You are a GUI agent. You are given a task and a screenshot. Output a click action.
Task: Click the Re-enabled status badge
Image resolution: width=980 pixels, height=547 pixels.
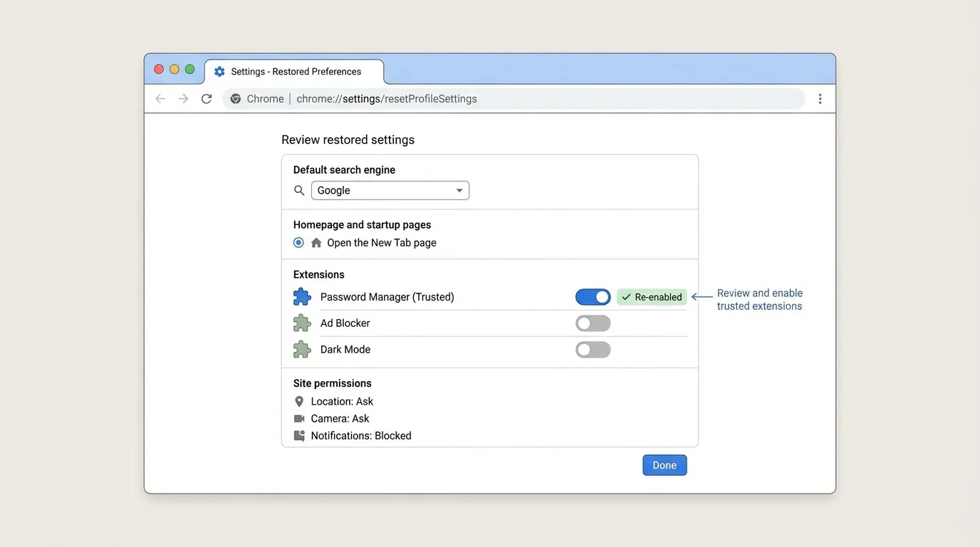pyautogui.click(x=652, y=297)
